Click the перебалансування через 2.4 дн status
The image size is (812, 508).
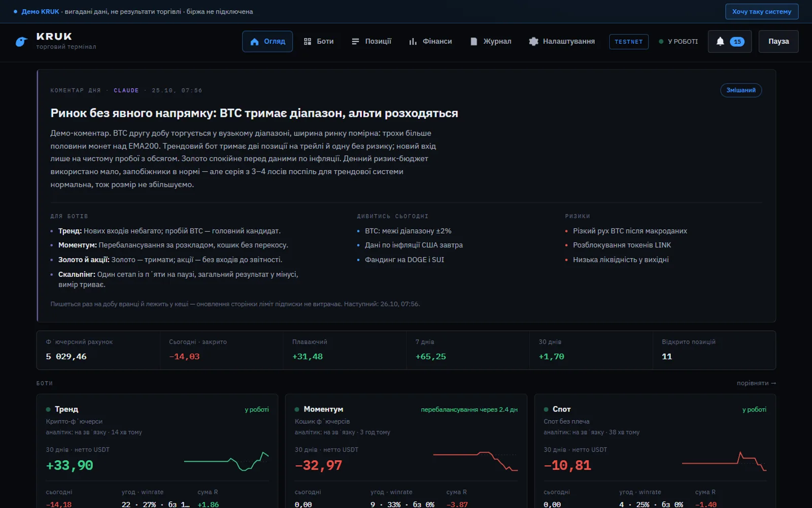(469, 409)
